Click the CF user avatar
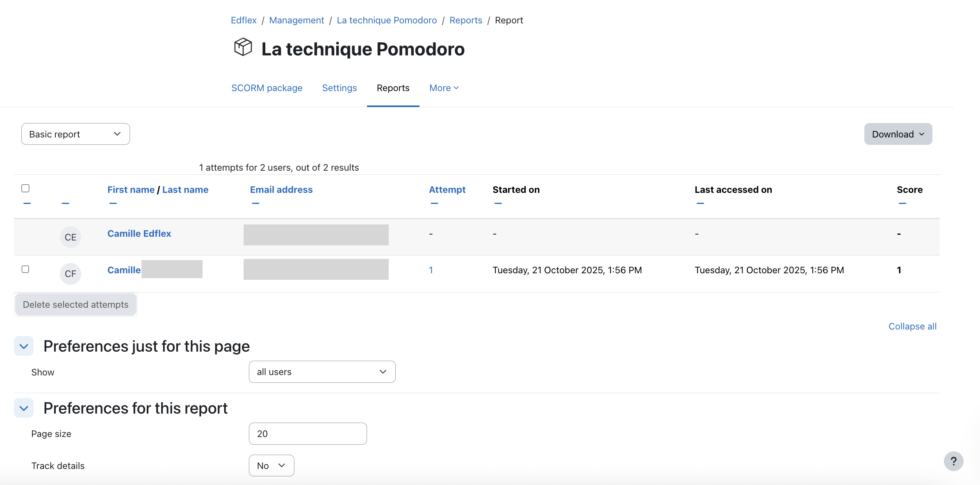980x485 pixels. coord(71,274)
